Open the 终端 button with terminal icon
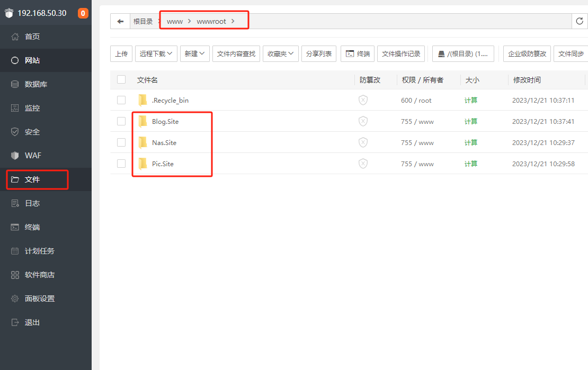The image size is (588, 370). pos(358,53)
